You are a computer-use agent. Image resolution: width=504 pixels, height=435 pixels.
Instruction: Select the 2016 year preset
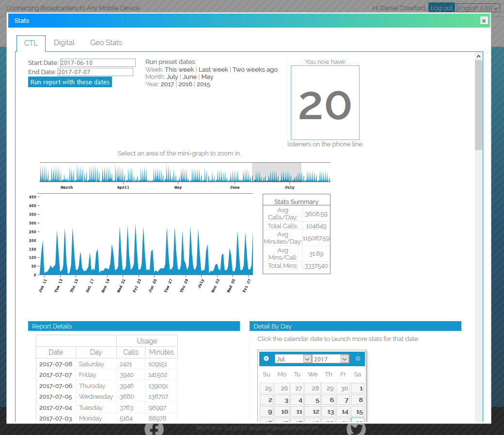point(185,84)
